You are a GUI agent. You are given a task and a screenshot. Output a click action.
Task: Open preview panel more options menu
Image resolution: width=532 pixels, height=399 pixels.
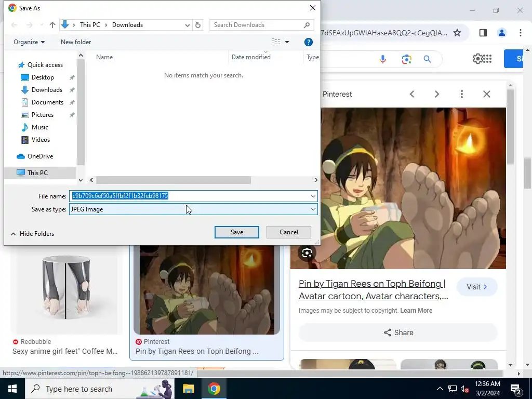click(462, 94)
